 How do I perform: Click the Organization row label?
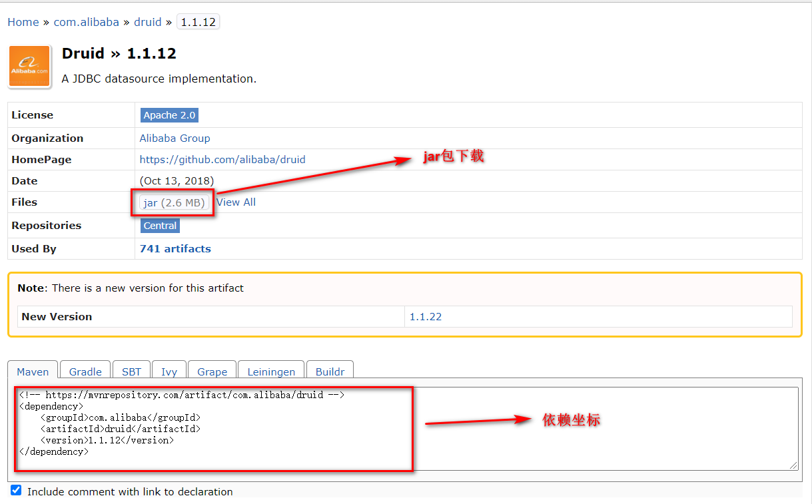coord(47,138)
